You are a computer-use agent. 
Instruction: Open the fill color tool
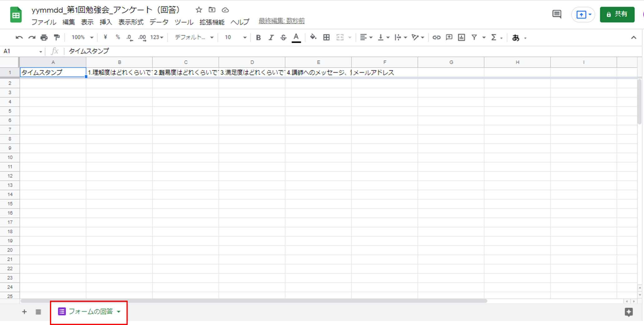click(x=313, y=37)
